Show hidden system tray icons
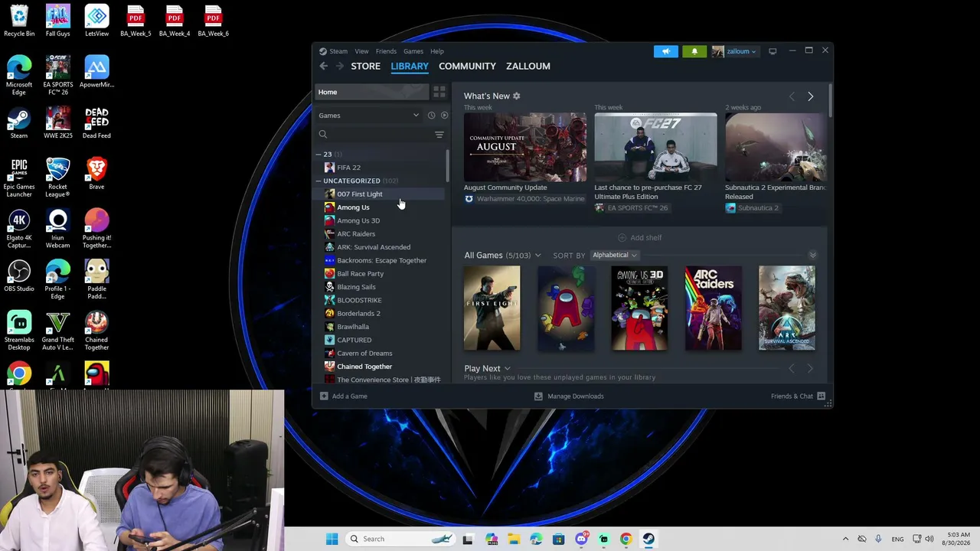 click(845, 539)
